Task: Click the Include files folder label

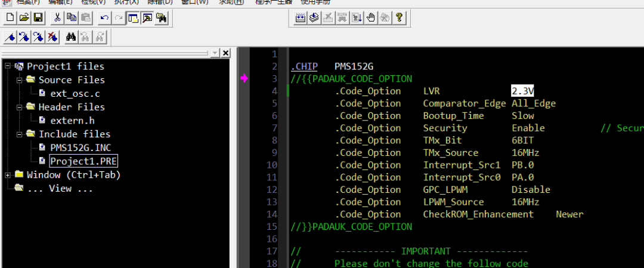Action: (x=75, y=134)
